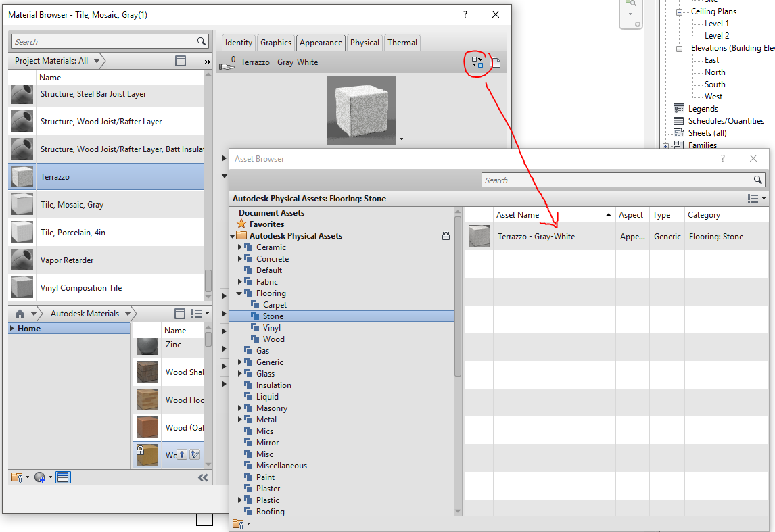
Task: Click the add-and-edit pencil icon on Wood material
Action: (195, 454)
